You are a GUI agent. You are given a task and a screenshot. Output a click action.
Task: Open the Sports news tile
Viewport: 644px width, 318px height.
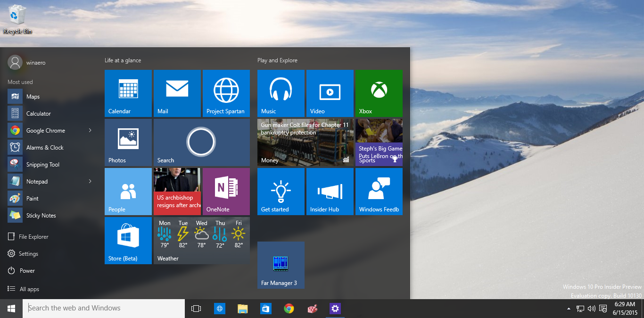(x=379, y=142)
